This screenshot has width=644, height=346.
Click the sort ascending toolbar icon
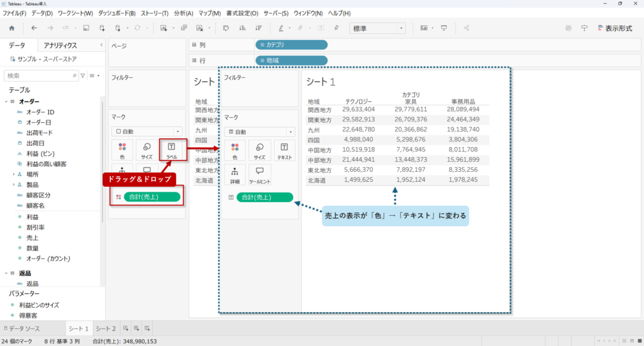pyautogui.click(x=242, y=28)
